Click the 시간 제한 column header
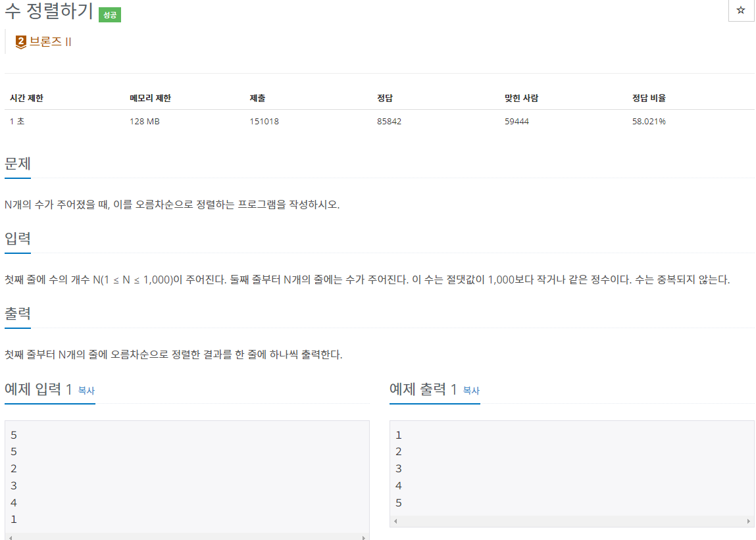 coord(26,98)
